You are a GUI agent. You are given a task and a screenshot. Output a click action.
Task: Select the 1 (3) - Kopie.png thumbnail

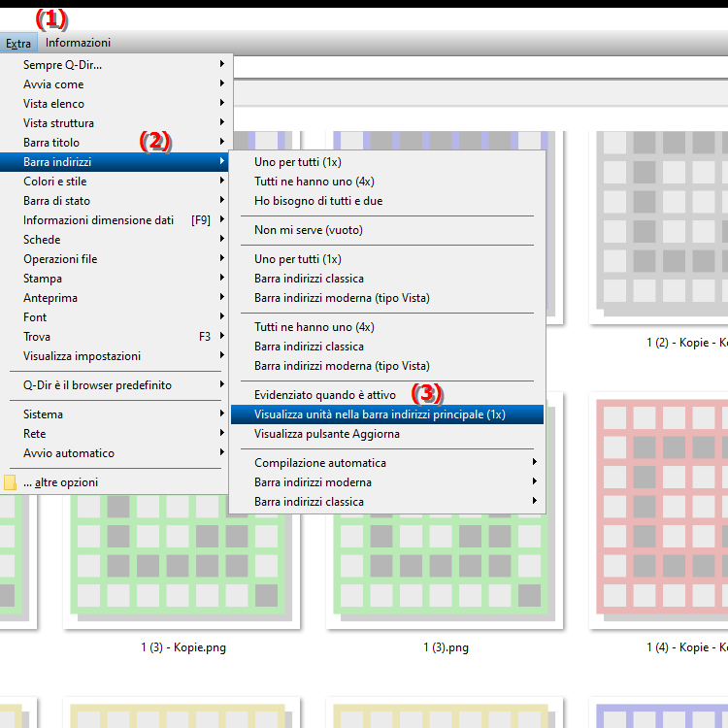182,562
